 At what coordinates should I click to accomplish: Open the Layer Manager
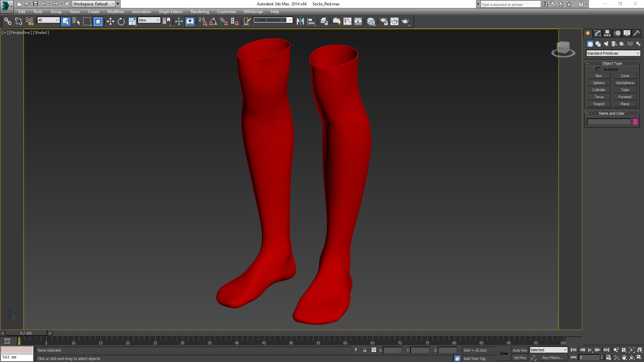[x=324, y=21]
